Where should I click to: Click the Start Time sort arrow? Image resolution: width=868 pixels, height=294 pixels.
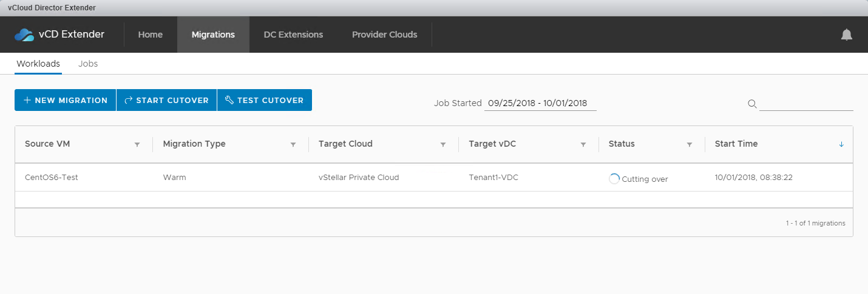coord(841,144)
